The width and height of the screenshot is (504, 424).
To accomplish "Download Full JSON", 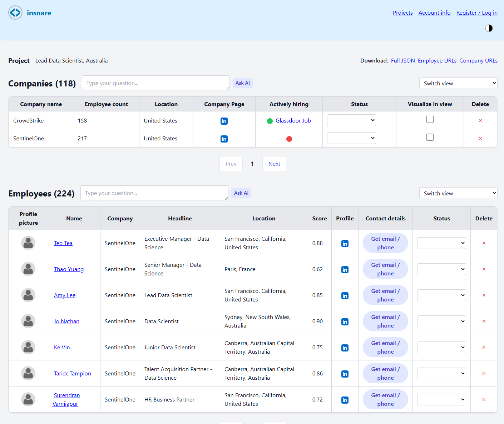I will point(403,61).
